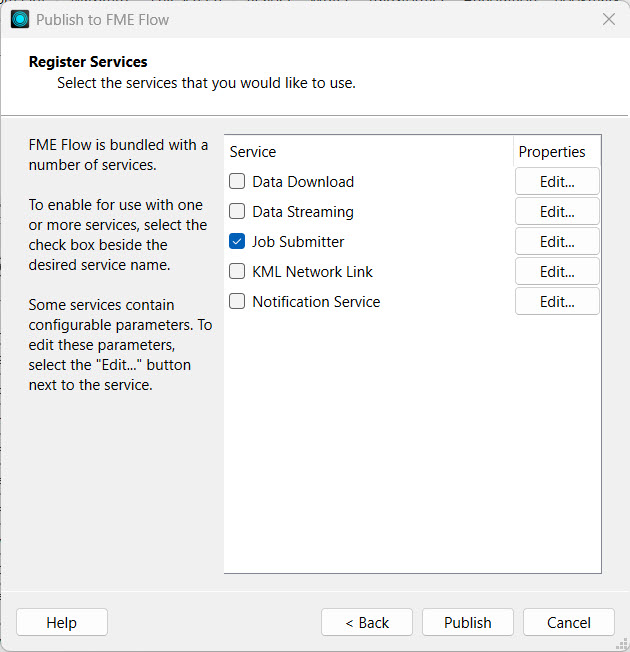Tick the KML Network Link checkbox
This screenshot has height=652, width=630.
click(x=237, y=272)
